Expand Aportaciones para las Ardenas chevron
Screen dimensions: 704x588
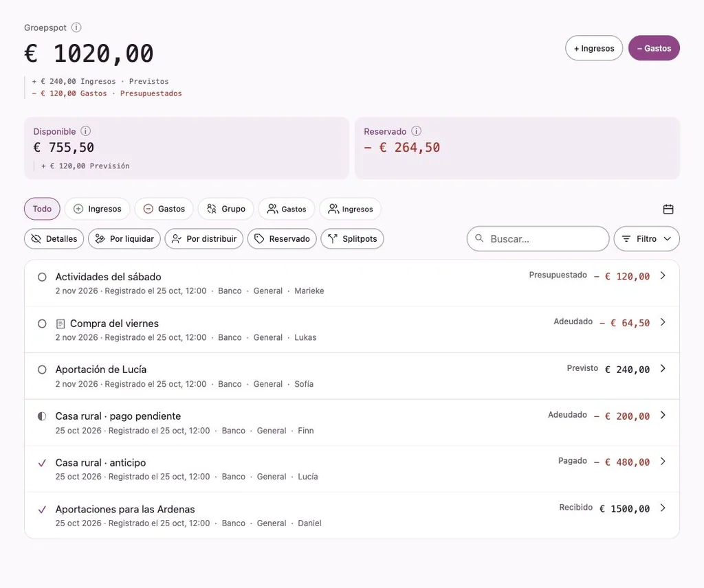tap(663, 508)
